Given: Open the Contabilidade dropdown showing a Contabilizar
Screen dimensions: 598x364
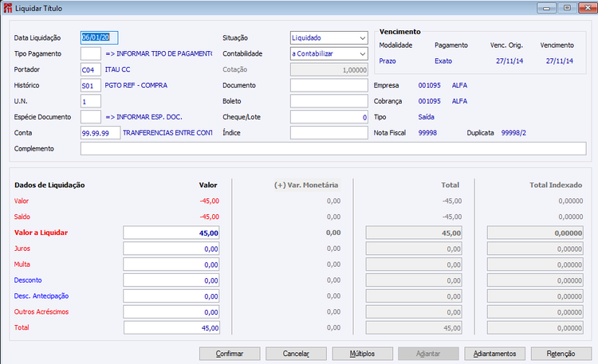Looking at the screenshot, I should coord(329,53).
